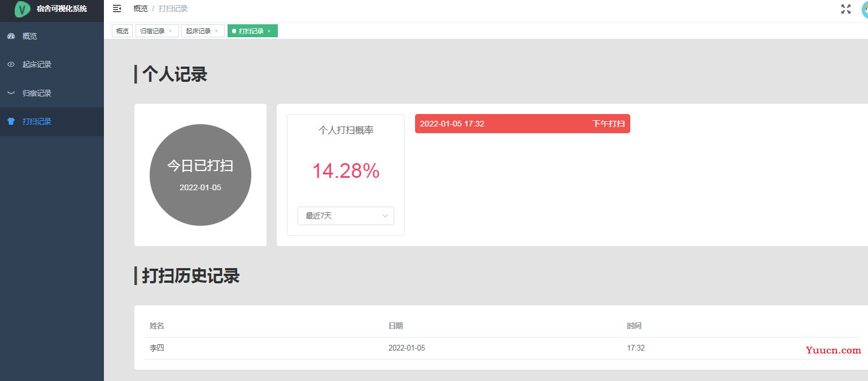This screenshot has width=868, height=381.
Task: Open 起床记录 in the sidebar menu
Action: click(x=52, y=64)
